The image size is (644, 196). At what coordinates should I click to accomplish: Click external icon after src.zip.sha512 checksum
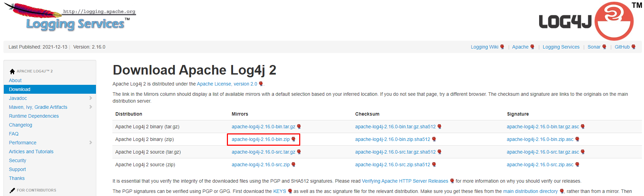[434, 165]
